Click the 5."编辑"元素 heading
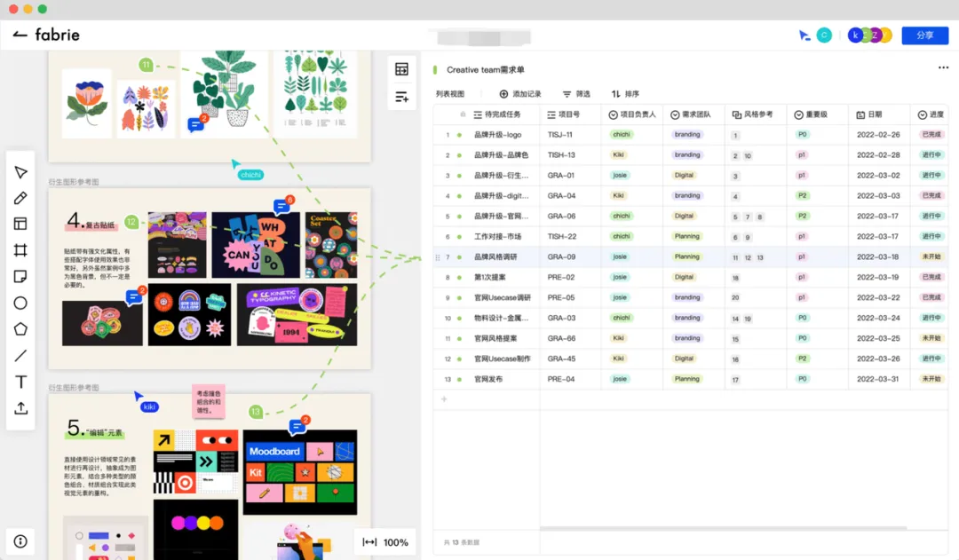This screenshot has width=959, height=560. [95, 430]
